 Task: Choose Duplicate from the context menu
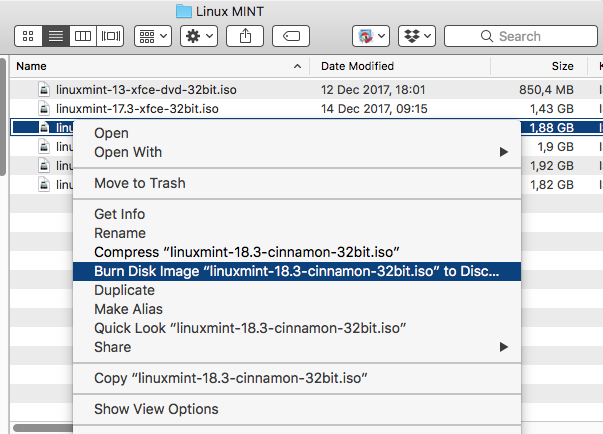(x=297, y=290)
